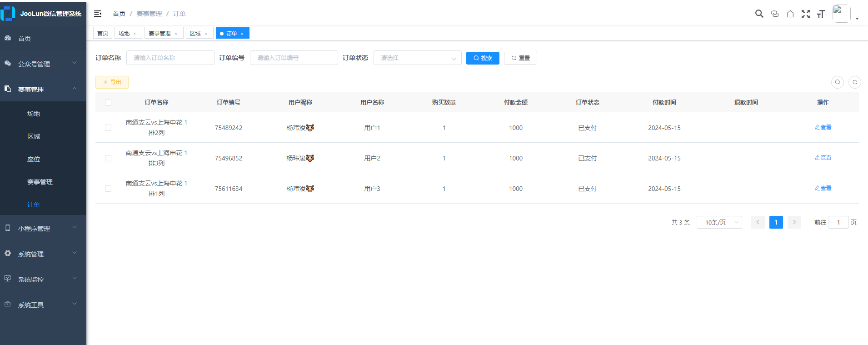Open the font size setting icon
This screenshot has width=868, height=345.
[821, 14]
